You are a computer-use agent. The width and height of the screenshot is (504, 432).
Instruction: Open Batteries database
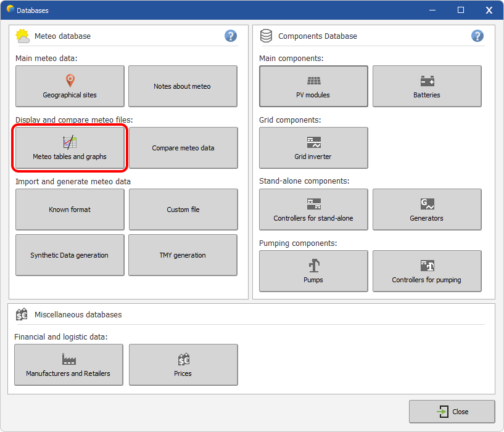pos(427,86)
